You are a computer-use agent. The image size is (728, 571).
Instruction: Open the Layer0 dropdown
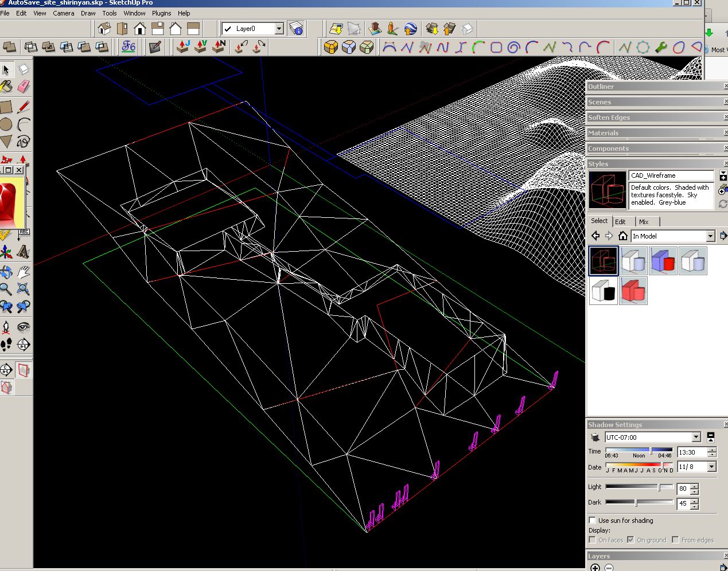coord(279,29)
